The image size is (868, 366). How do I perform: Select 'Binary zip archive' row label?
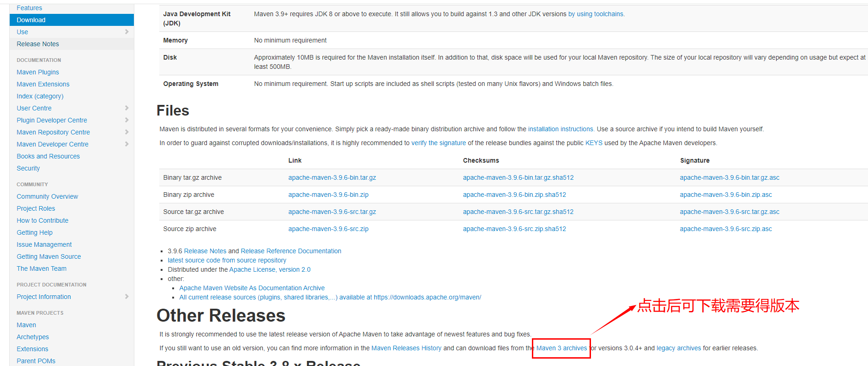[188, 195]
